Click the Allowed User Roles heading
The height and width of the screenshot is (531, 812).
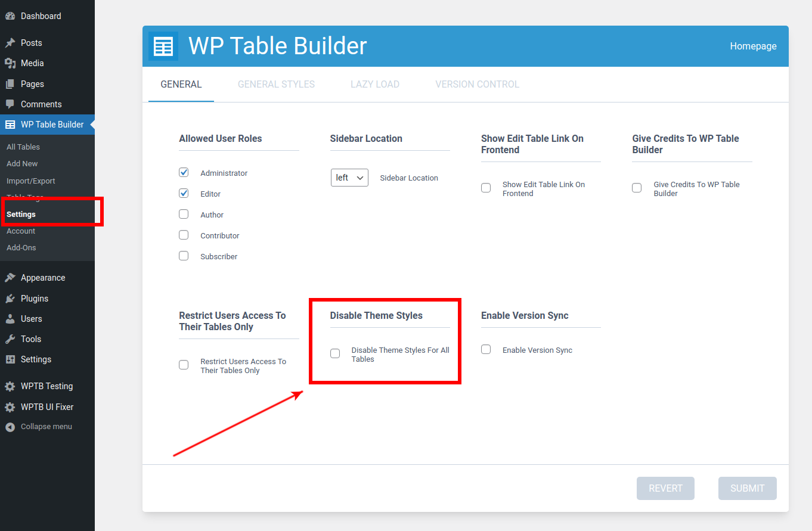221,138
